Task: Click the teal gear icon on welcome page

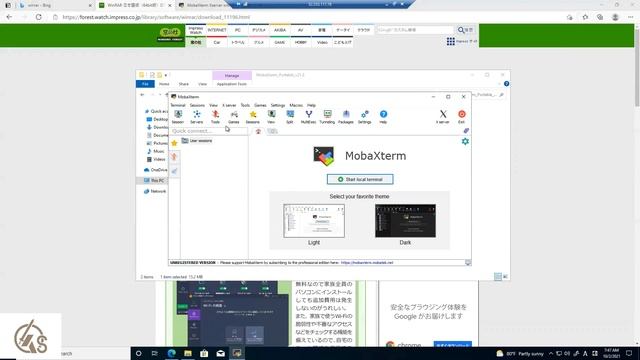Action: tap(465, 141)
